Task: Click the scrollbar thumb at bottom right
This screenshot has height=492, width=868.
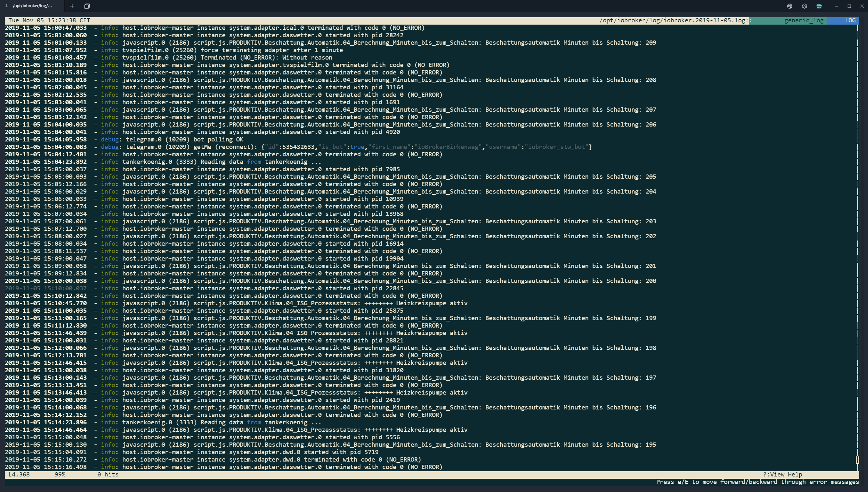Action: tap(857, 460)
